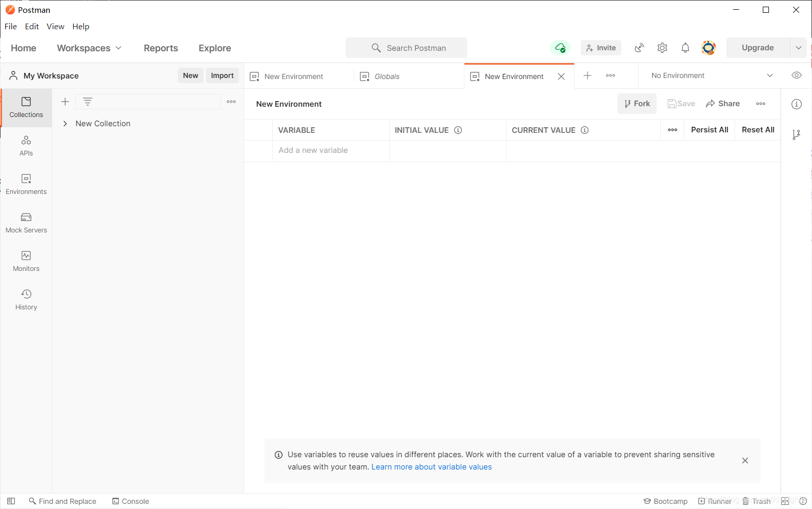812x509 pixels.
Task: Open the Explore page
Action: (x=215, y=48)
